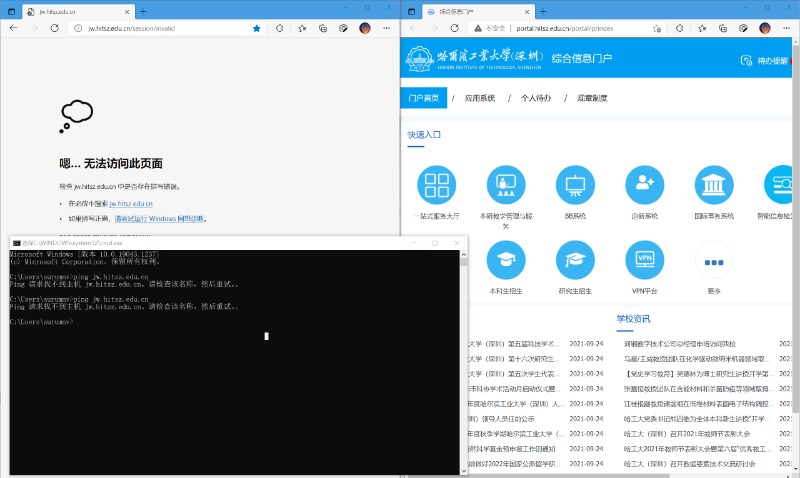Click the 更多 three-dots icon
Image resolution: width=800 pixels, height=478 pixels.
(714, 262)
